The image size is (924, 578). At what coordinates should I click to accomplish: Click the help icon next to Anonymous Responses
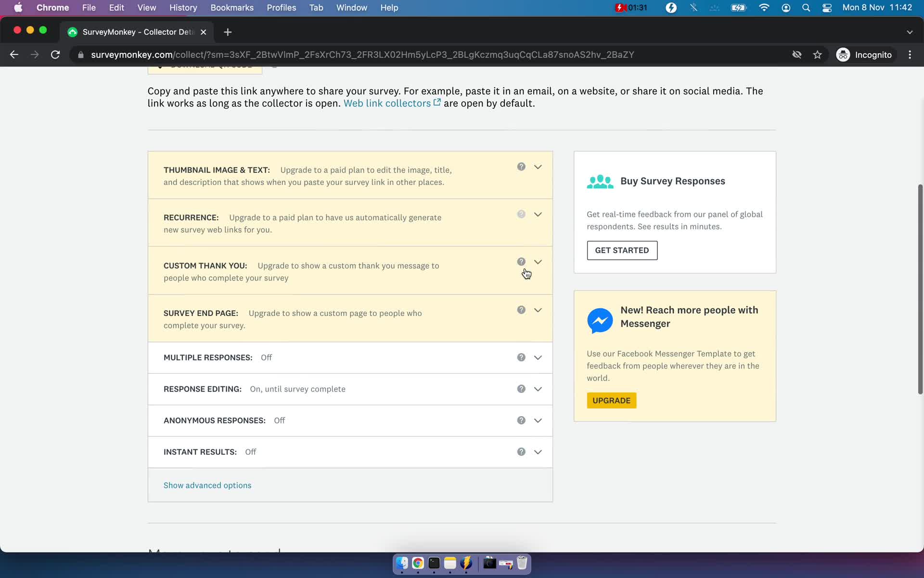tap(521, 420)
